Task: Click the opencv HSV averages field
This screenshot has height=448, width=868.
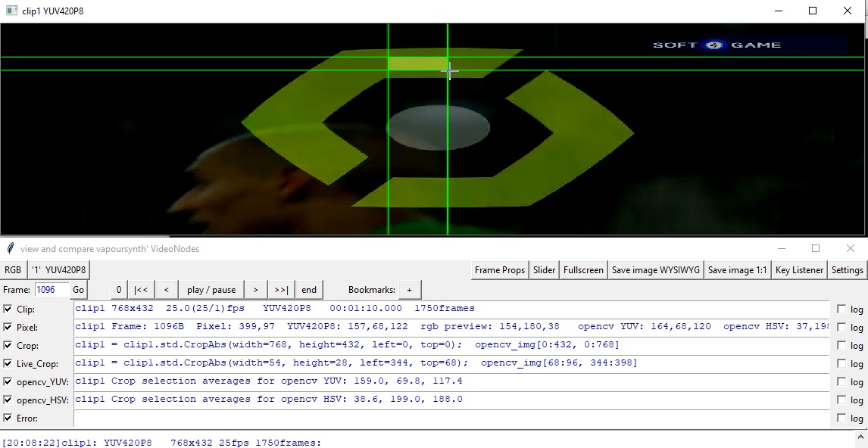Action: (451, 400)
